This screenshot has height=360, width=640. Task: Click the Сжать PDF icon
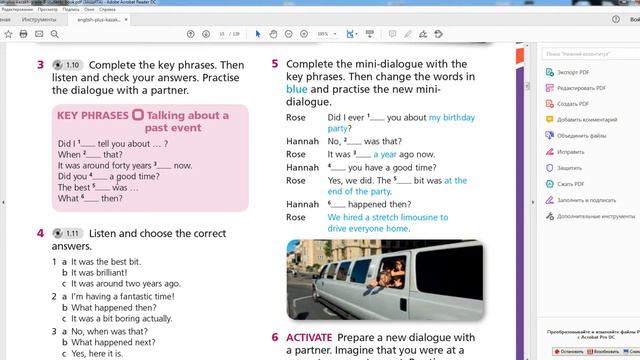coord(549,184)
